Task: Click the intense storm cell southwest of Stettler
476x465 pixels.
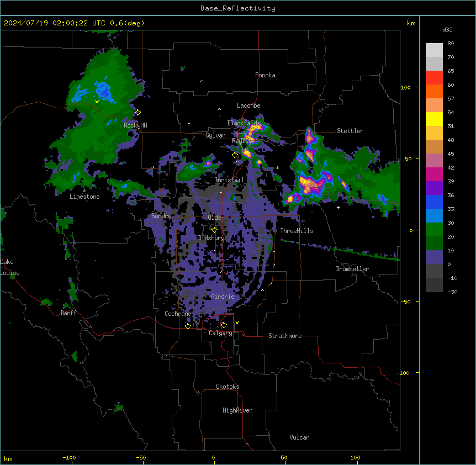Action: 311,184
